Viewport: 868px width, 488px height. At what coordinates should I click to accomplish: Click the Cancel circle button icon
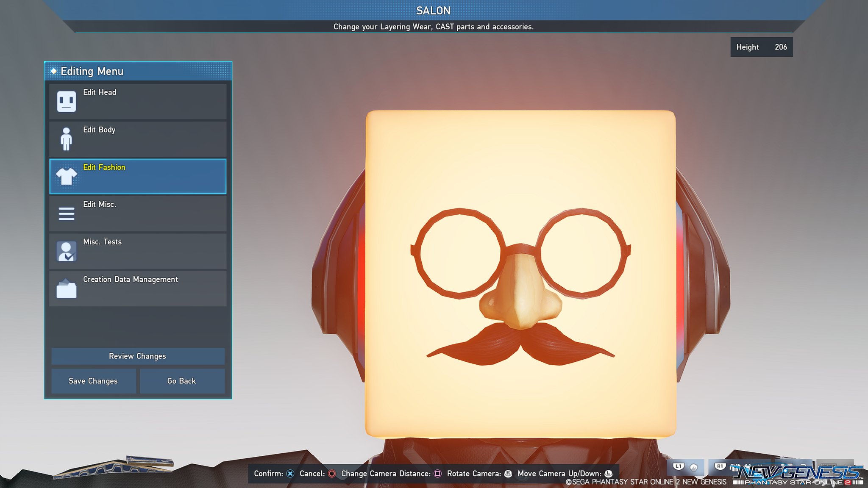(332, 474)
